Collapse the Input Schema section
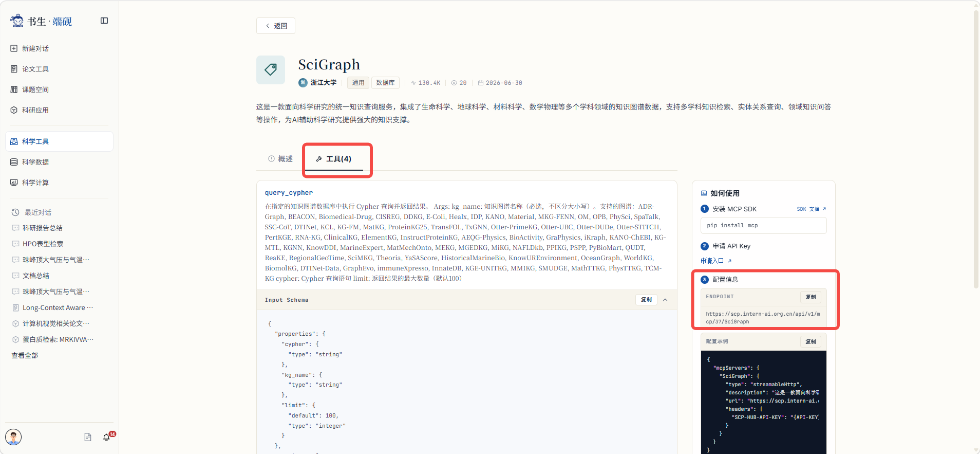 coord(665,300)
